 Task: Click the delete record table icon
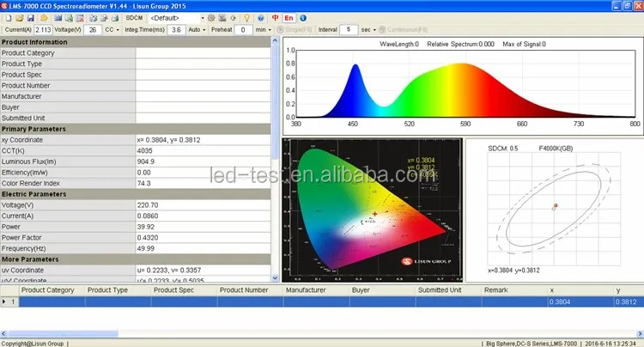click(x=80, y=18)
